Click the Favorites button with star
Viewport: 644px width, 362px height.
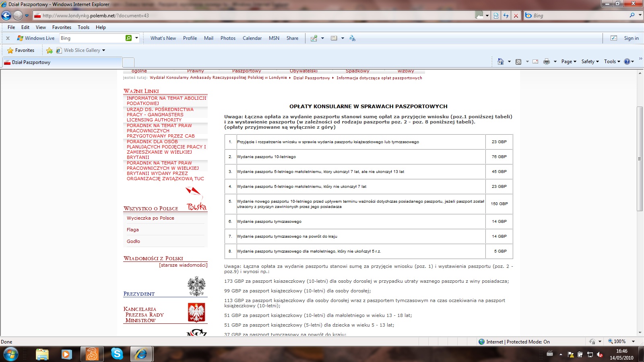[21, 50]
